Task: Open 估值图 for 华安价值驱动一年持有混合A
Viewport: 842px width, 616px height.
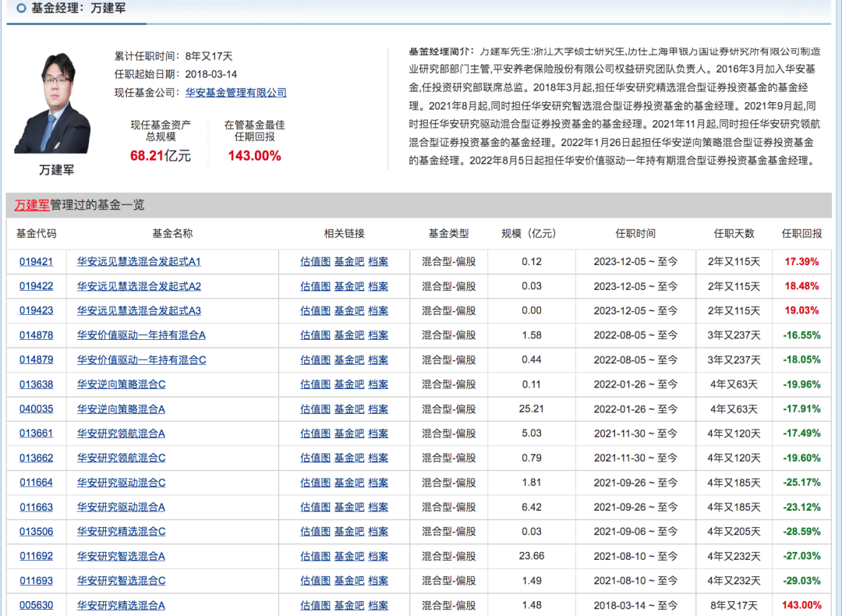Action: [315, 335]
